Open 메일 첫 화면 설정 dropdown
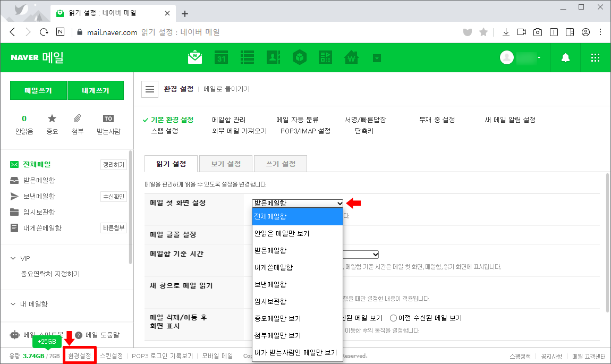 (298, 203)
